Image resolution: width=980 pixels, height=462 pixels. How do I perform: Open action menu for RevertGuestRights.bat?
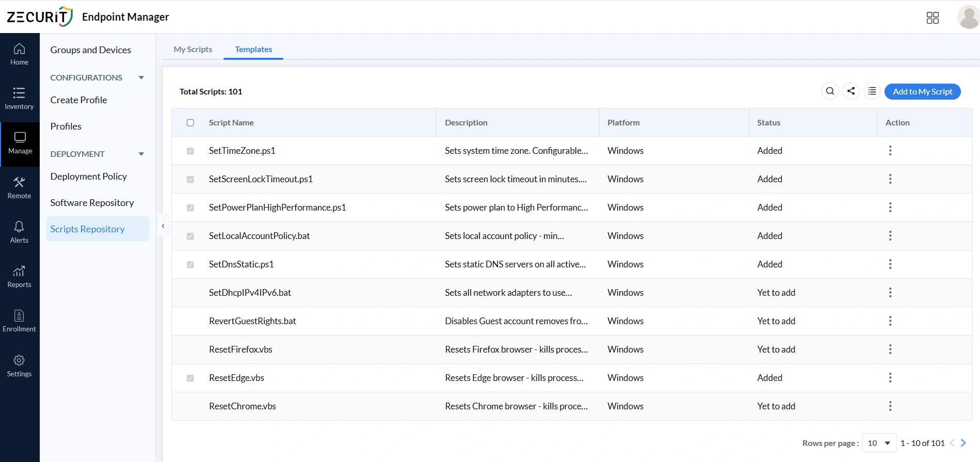(890, 321)
